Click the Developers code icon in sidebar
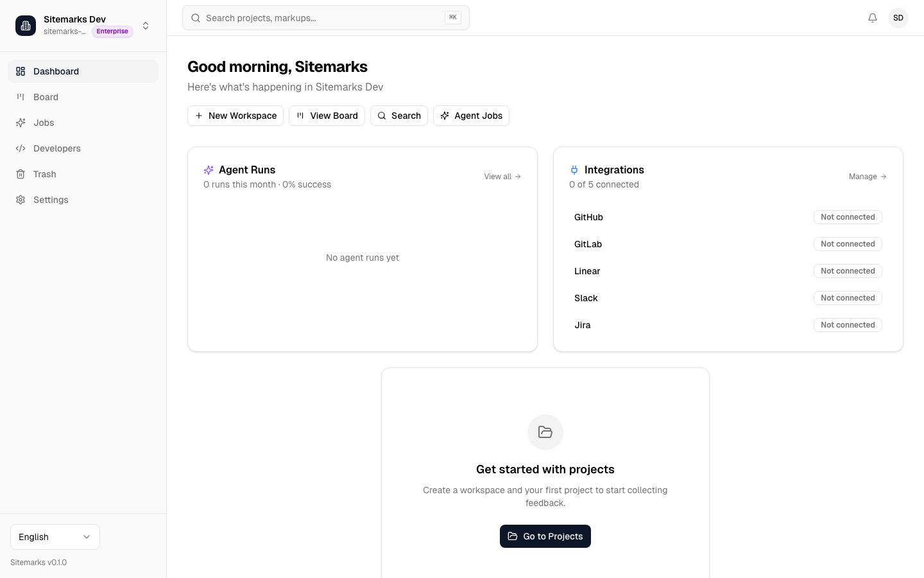Screen dimensions: 924x578 tap(20, 148)
